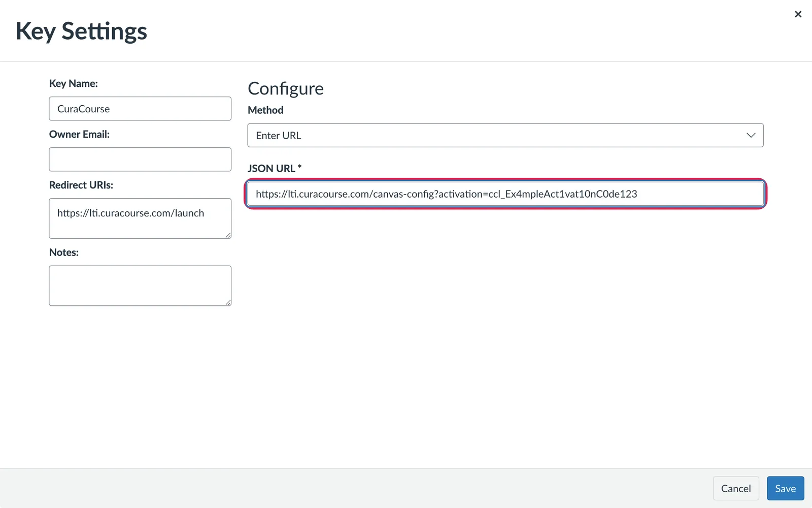Cancel the key settings changes
This screenshot has width=812, height=508.
pyautogui.click(x=736, y=488)
